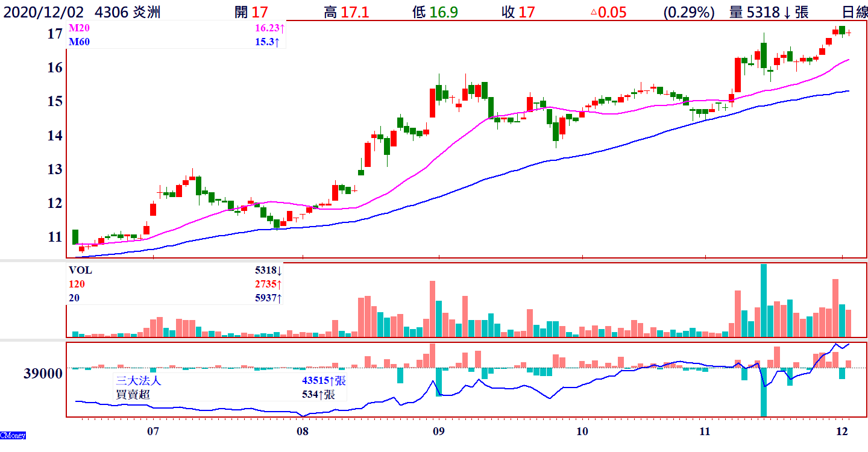868x452 pixels.
Task: Click the 買賣超 label
Action: click(133, 395)
